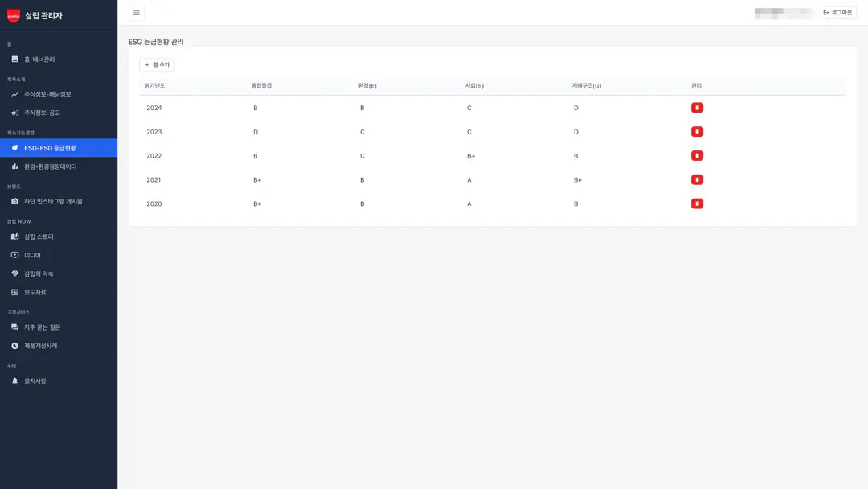Click the 지배구조(G) grade B+ for 2021
This screenshot has height=489, width=868.
coord(578,180)
